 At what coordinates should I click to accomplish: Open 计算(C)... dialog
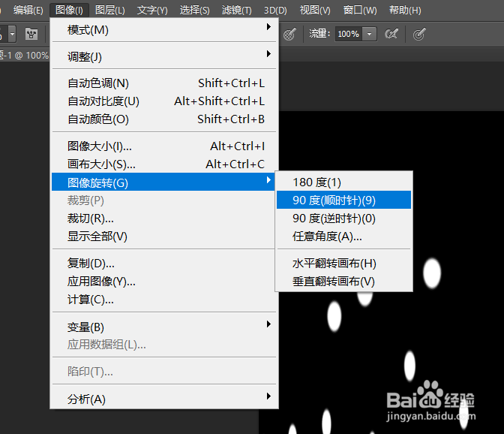pyautogui.click(x=164, y=300)
